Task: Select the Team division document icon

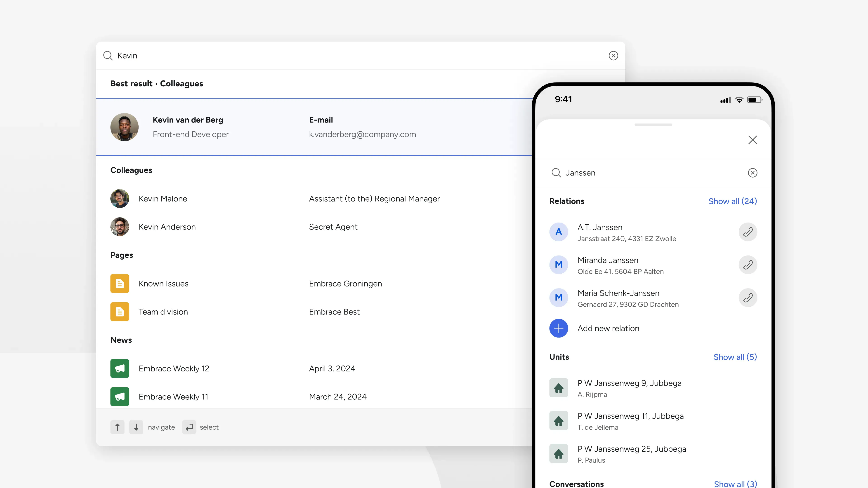Action: click(x=120, y=312)
